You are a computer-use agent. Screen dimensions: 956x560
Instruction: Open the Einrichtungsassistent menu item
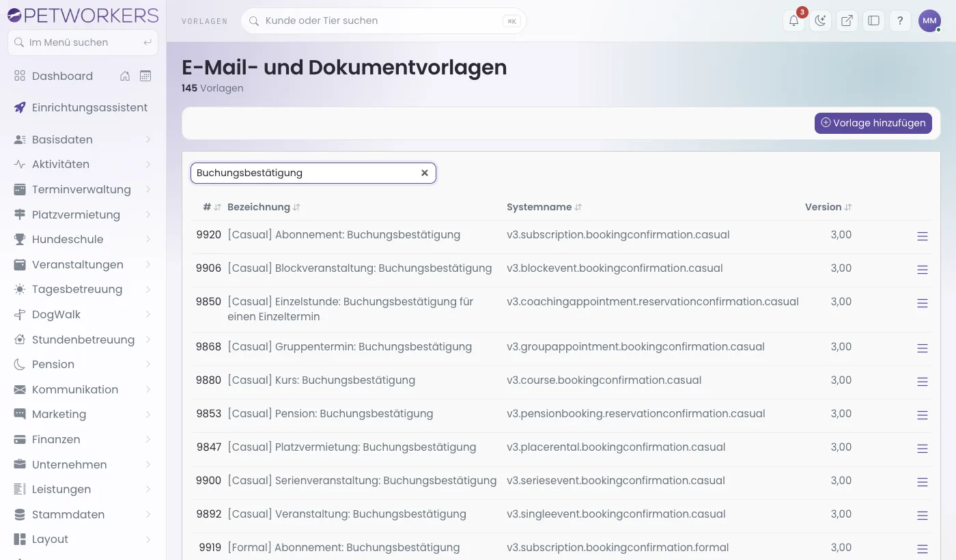click(83, 107)
